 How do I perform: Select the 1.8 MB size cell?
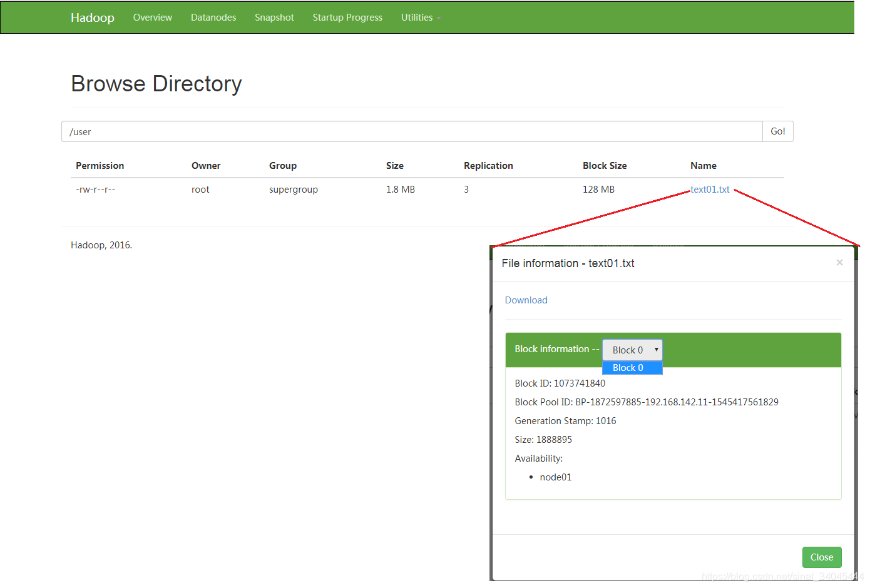[401, 190]
